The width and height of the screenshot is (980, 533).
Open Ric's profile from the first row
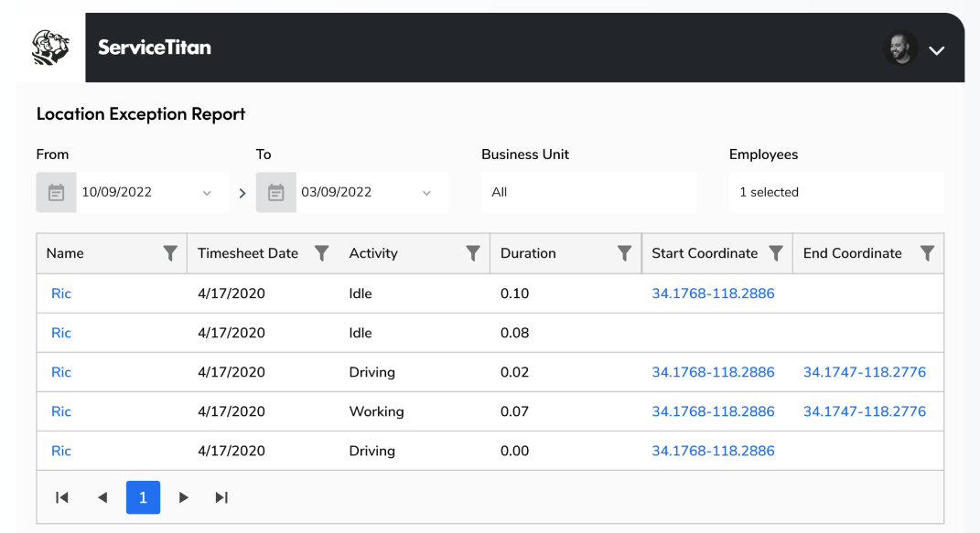[60, 293]
